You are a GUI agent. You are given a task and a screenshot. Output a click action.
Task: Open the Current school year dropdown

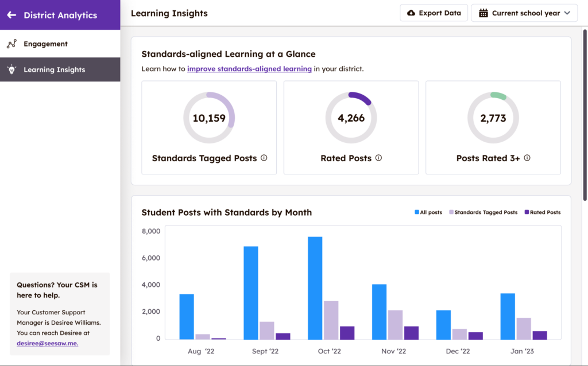click(524, 13)
